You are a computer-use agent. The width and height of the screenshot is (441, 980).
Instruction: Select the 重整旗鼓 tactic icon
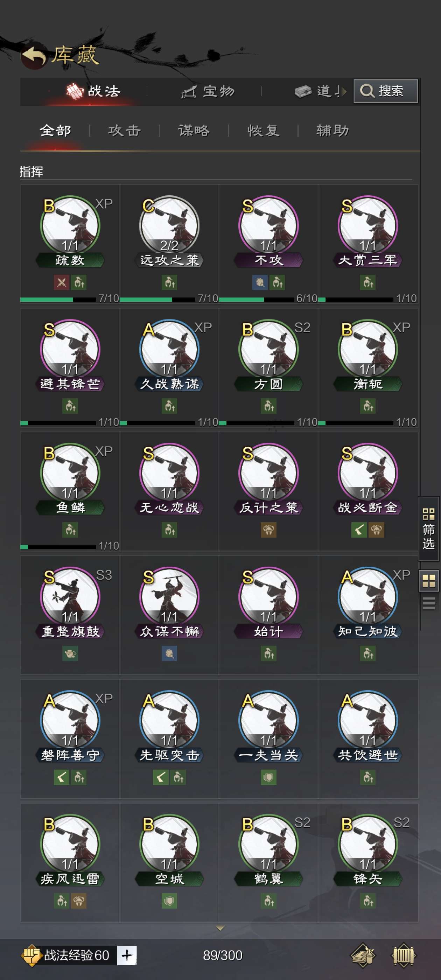pos(70,596)
